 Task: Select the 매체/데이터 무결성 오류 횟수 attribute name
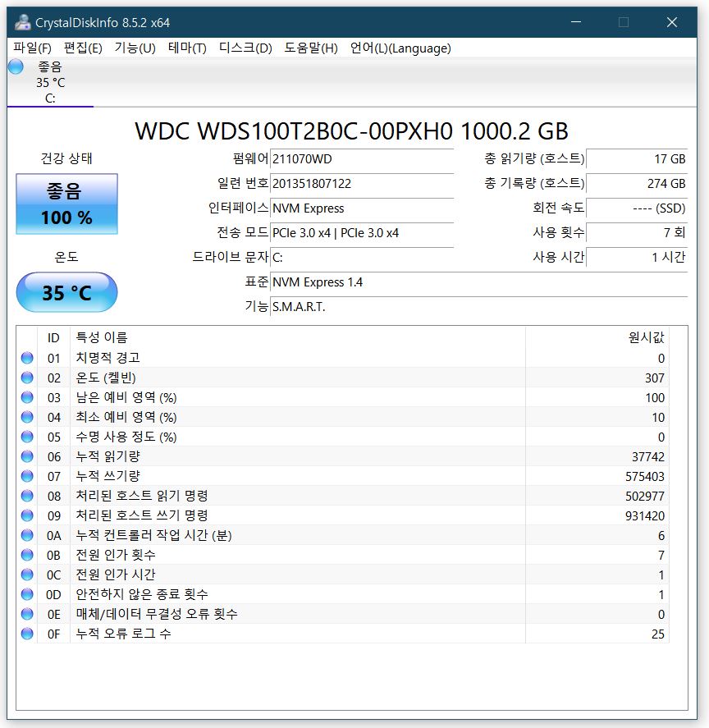click(x=157, y=614)
